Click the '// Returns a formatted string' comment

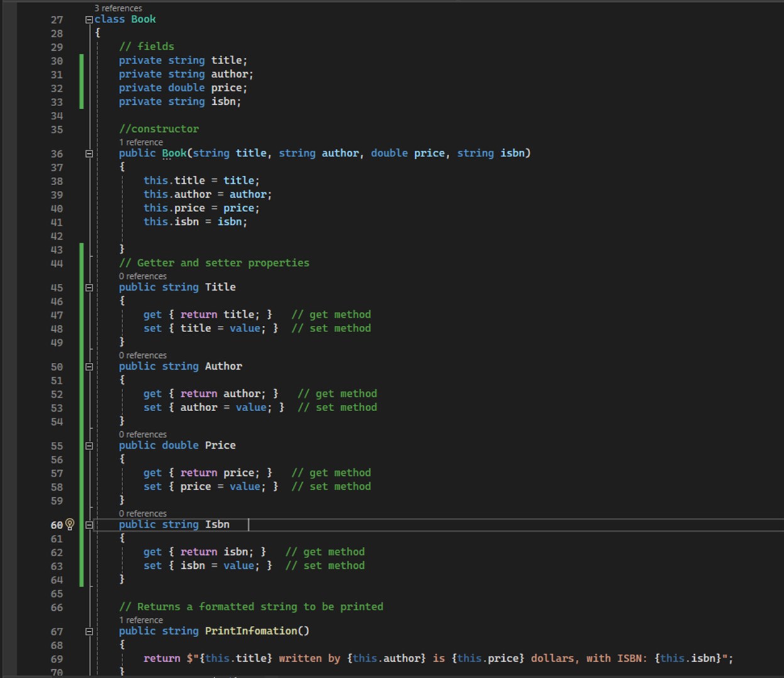click(251, 607)
